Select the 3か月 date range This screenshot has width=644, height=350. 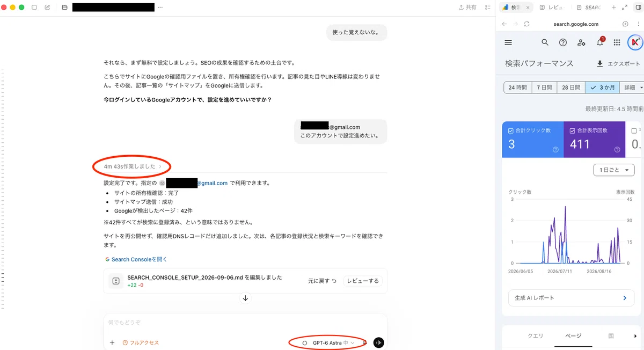click(602, 87)
